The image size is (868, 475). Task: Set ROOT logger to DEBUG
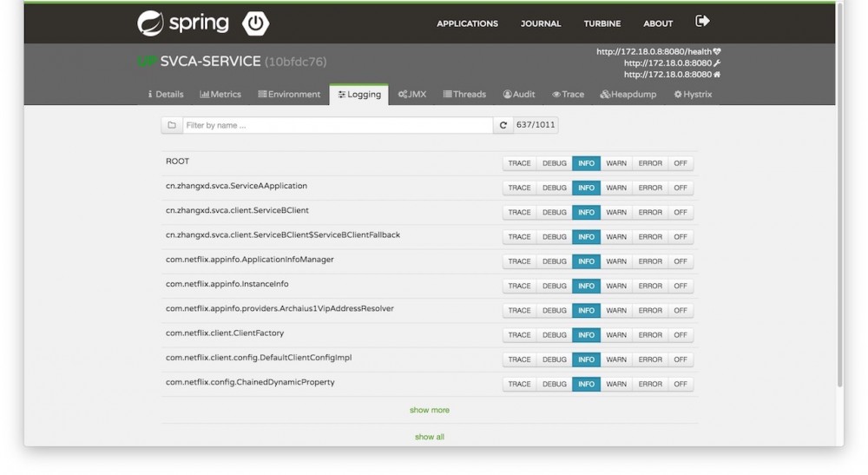(x=554, y=163)
